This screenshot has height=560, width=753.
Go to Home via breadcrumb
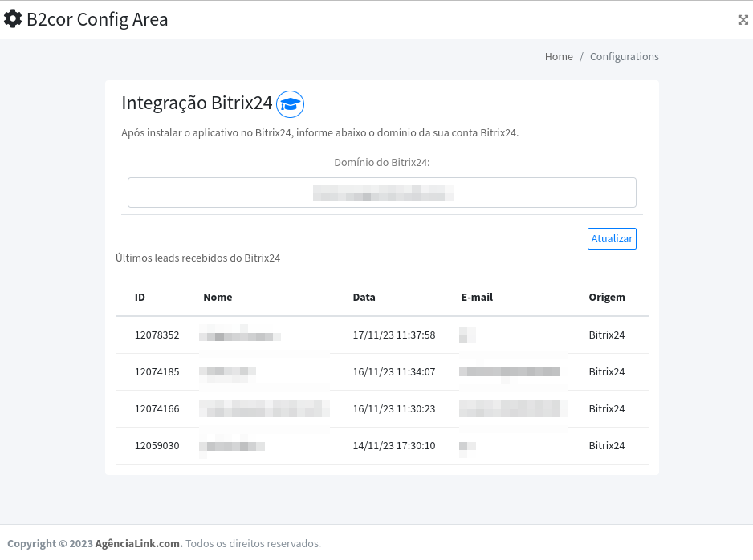click(559, 57)
